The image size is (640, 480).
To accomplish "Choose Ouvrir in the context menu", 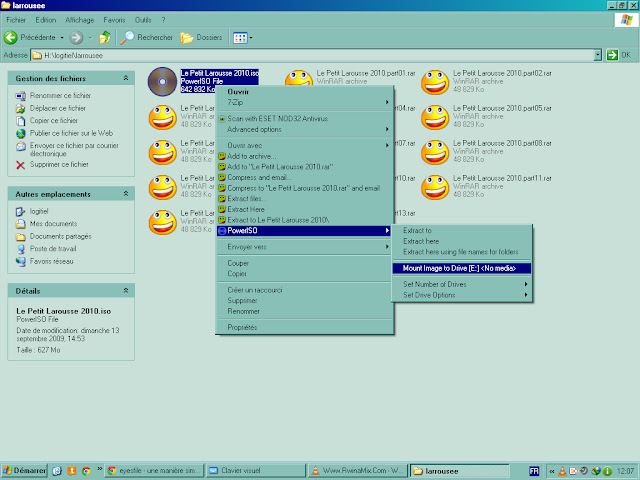I will (304, 92).
